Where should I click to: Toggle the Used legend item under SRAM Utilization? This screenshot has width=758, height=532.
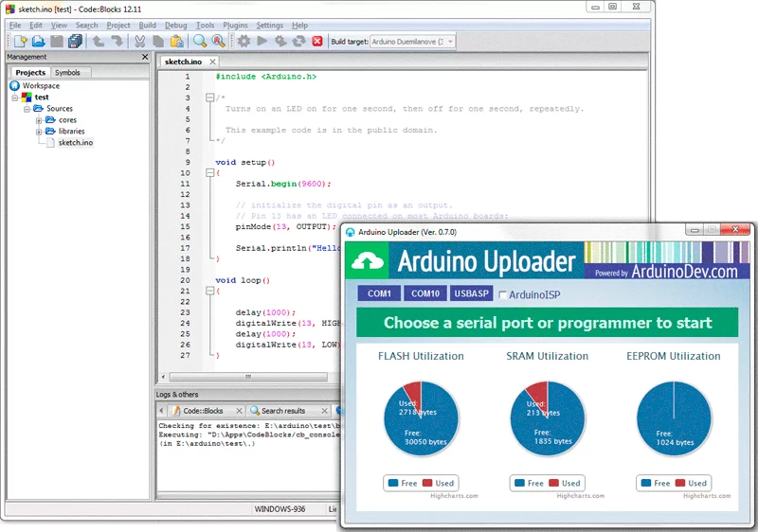(x=565, y=483)
